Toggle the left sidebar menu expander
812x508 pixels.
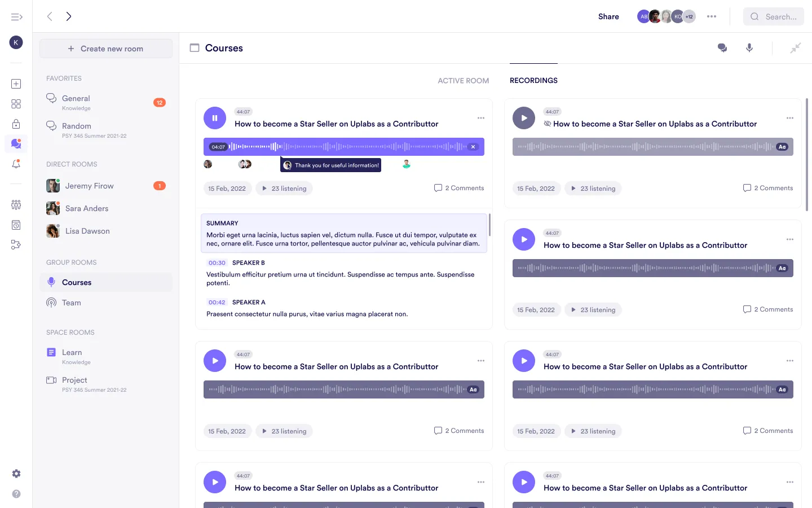[16, 17]
